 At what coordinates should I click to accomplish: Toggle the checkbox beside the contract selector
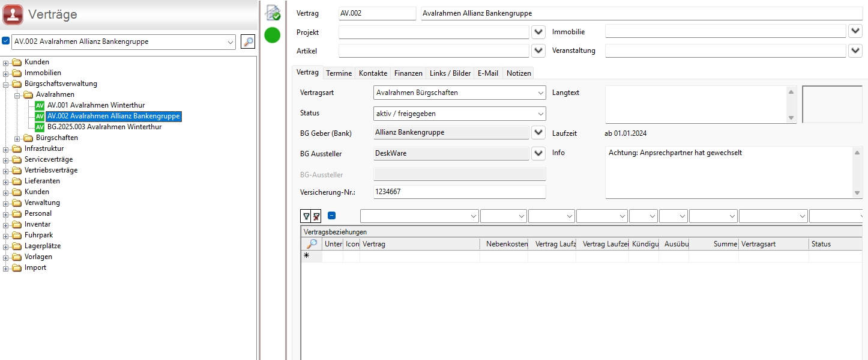[6, 41]
